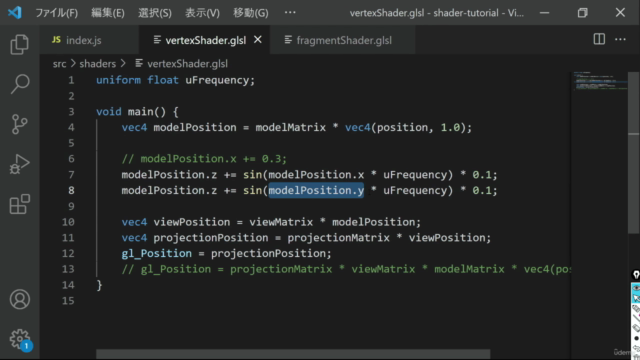Open the Search view icon
The image size is (640, 360).
pyautogui.click(x=19, y=84)
